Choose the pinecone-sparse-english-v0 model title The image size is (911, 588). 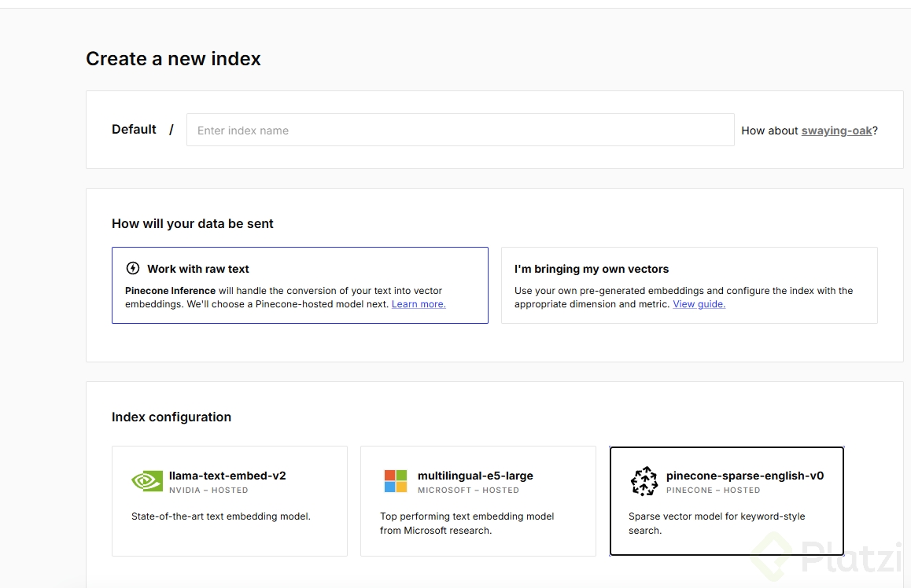(x=744, y=476)
